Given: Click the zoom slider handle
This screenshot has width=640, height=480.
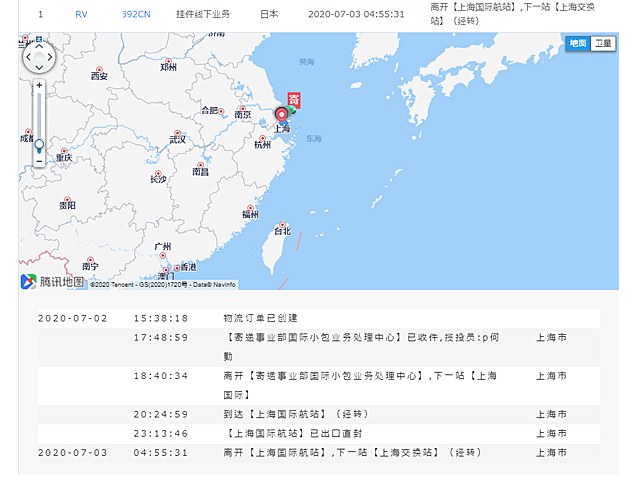Looking at the screenshot, I should pyautogui.click(x=40, y=145).
